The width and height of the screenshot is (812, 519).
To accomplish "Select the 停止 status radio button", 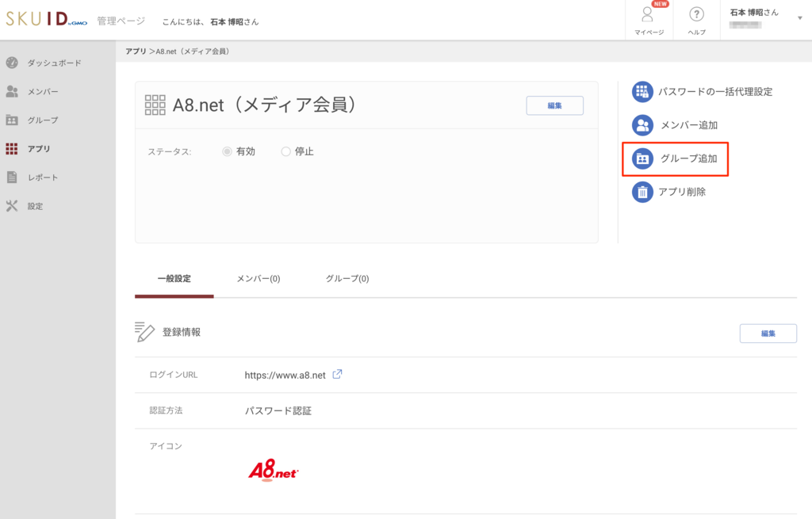I will coord(285,151).
